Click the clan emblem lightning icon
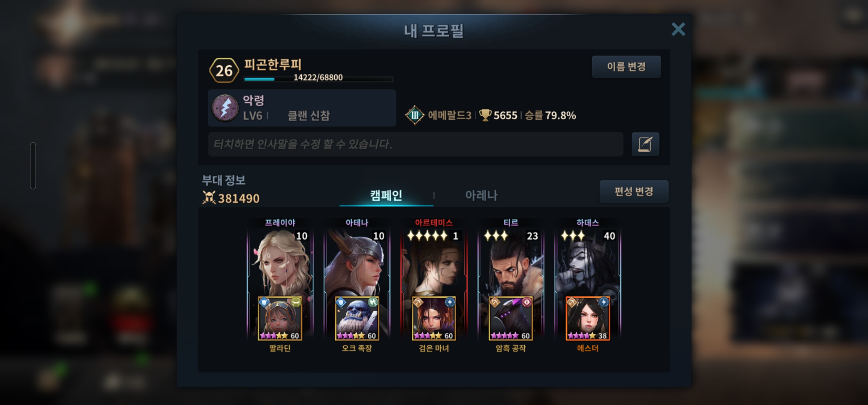The width and height of the screenshot is (868, 405). (x=225, y=108)
